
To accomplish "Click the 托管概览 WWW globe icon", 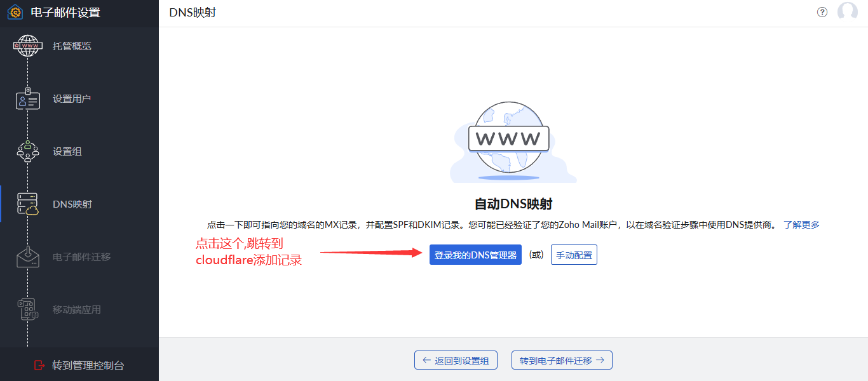I will click(x=27, y=46).
